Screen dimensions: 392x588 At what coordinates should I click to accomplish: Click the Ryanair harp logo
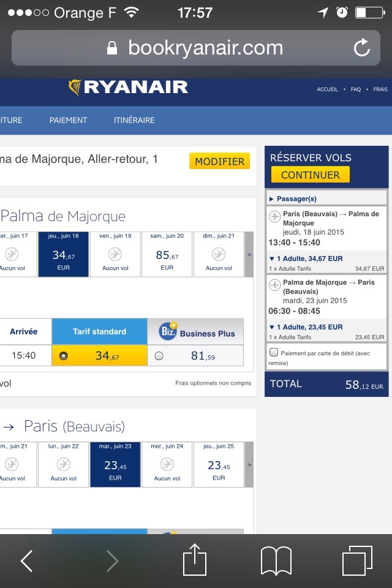click(x=75, y=88)
